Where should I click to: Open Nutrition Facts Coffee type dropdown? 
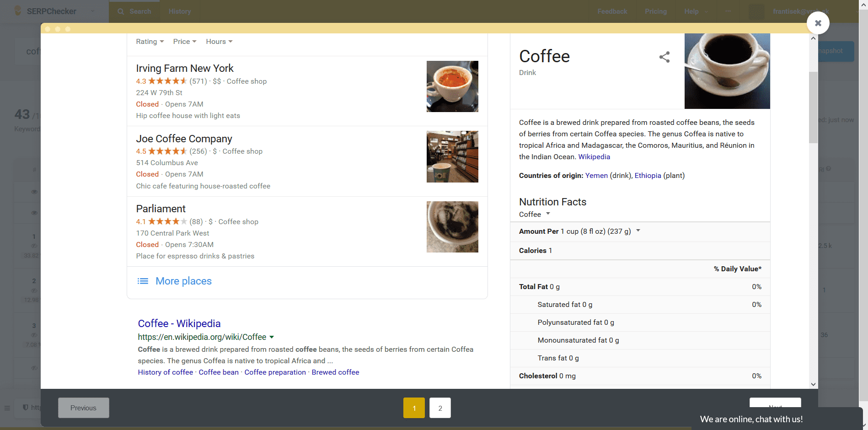click(x=535, y=214)
